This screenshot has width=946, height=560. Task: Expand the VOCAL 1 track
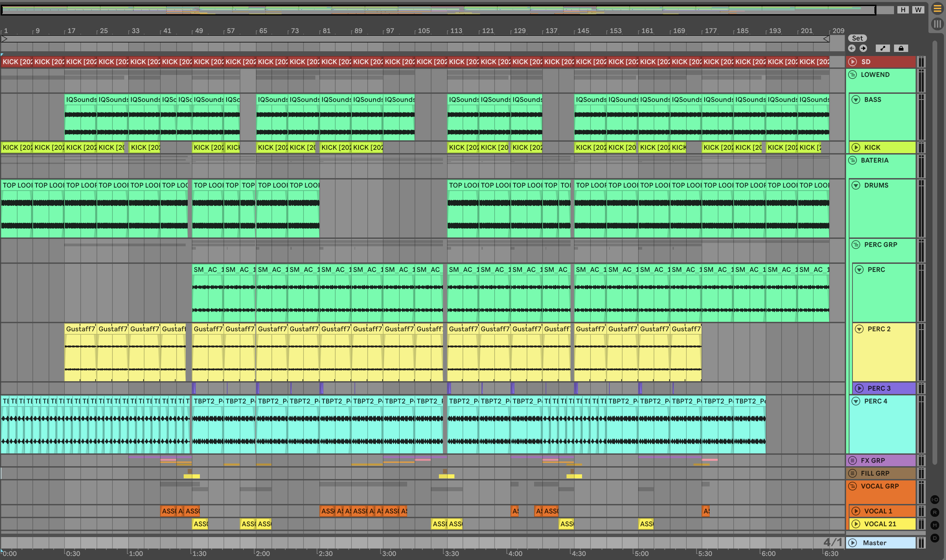(x=856, y=511)
